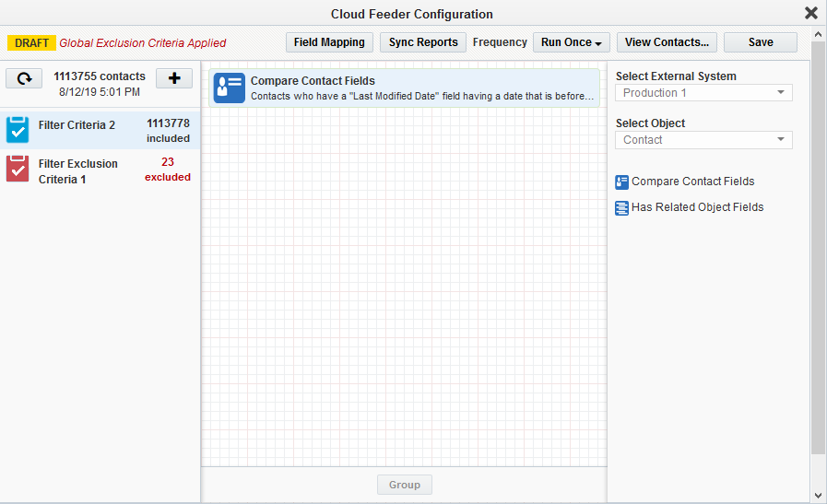The width and height of the screenshot is (827, 504).
Task: Click the red Filter Exclusion Criteria 1 icon
Action: coord(18,169)
